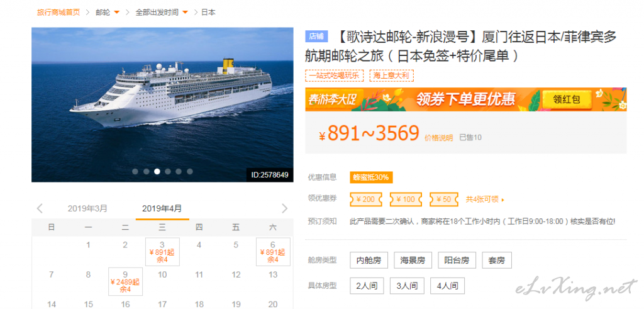Viewport: 644px width, 309px height.
Task: Select the second carousel dot
Action: (146, 172)
